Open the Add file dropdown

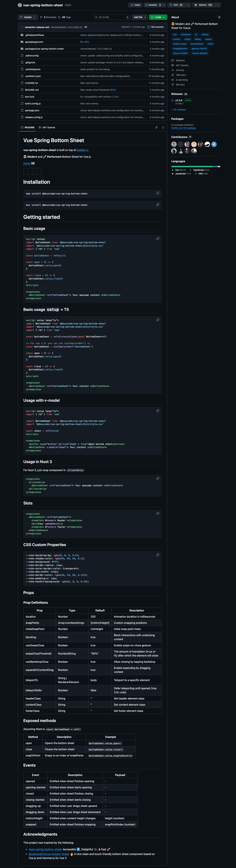pyautogui.click(x=140, y=17)
